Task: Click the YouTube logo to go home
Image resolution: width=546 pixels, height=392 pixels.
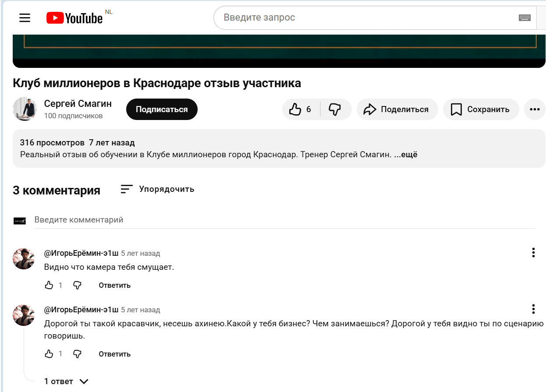Action: point(74,18)
